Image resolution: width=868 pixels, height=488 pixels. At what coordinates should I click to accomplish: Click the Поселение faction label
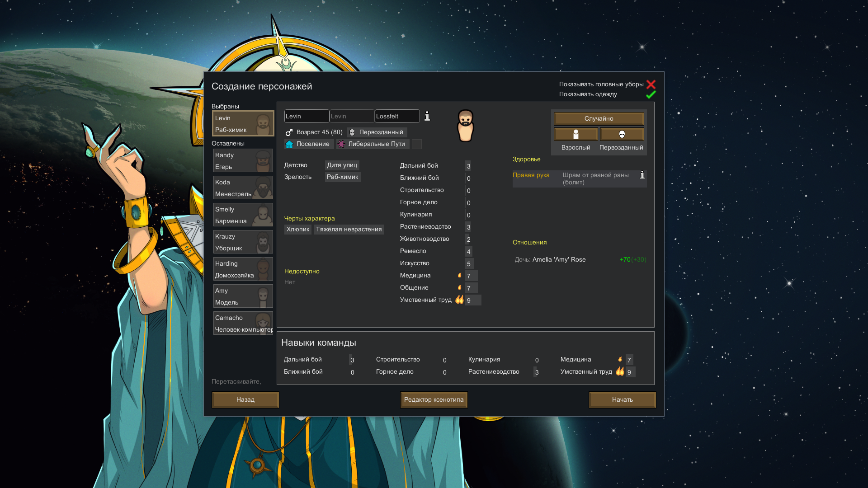tap(313, 144)
